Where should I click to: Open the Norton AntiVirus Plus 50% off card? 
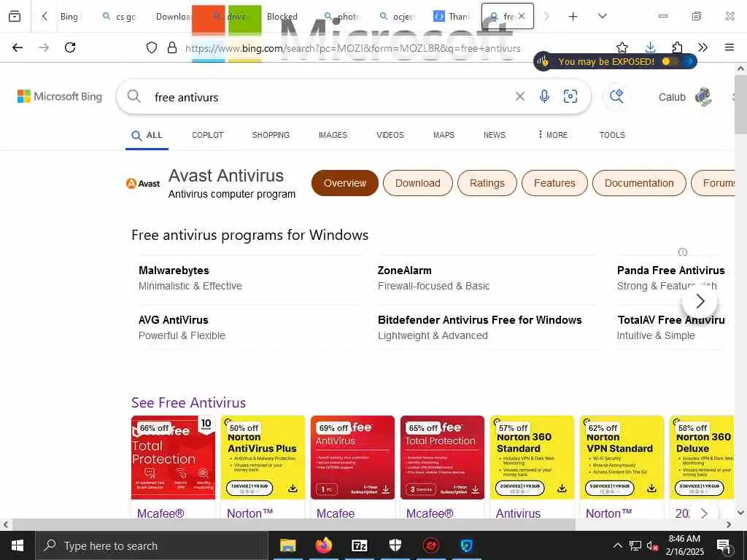(x=263, y=458)
